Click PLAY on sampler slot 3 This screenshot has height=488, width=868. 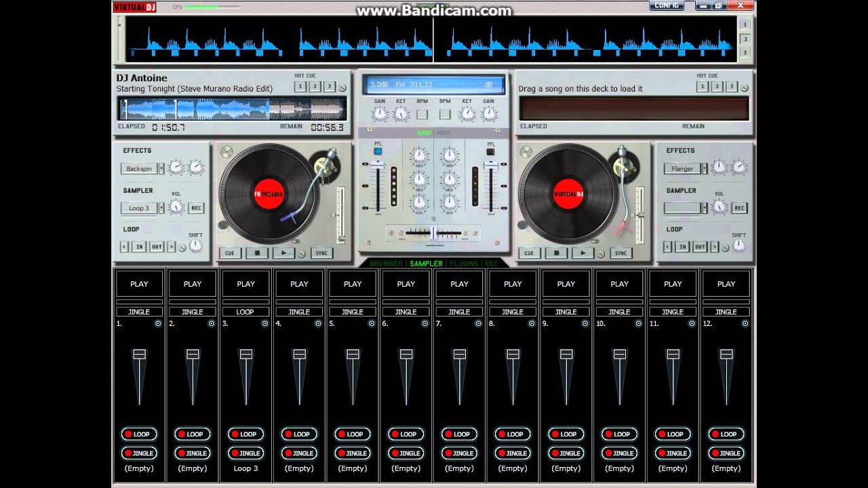(x=246, y=284)
